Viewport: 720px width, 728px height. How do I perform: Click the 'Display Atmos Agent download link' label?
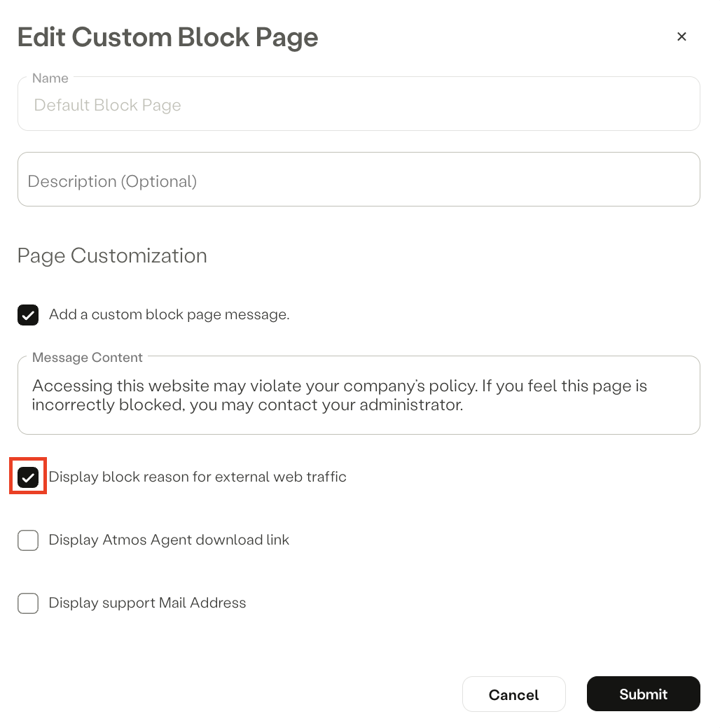point(169,540)
